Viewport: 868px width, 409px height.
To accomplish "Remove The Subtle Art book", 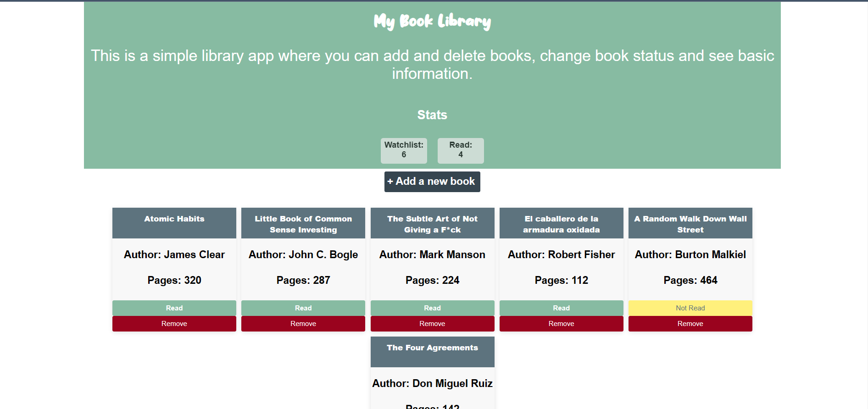I will pos(432,324).
